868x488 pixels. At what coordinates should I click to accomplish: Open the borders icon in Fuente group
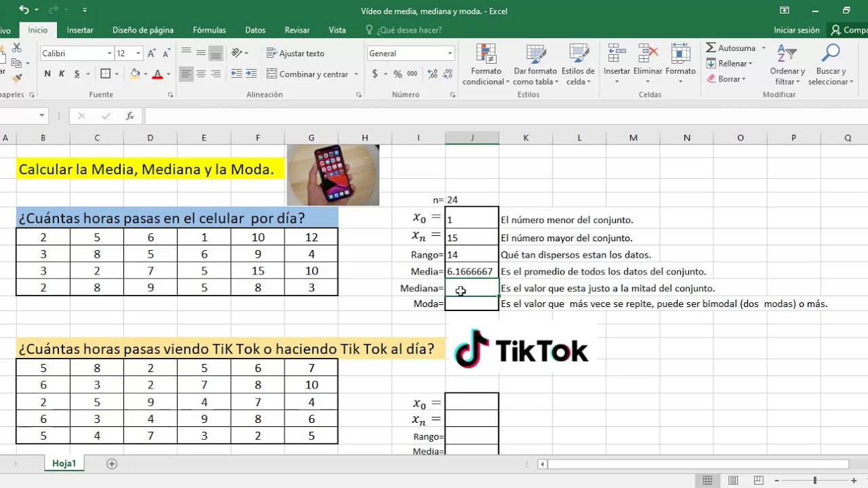(106, 74)
